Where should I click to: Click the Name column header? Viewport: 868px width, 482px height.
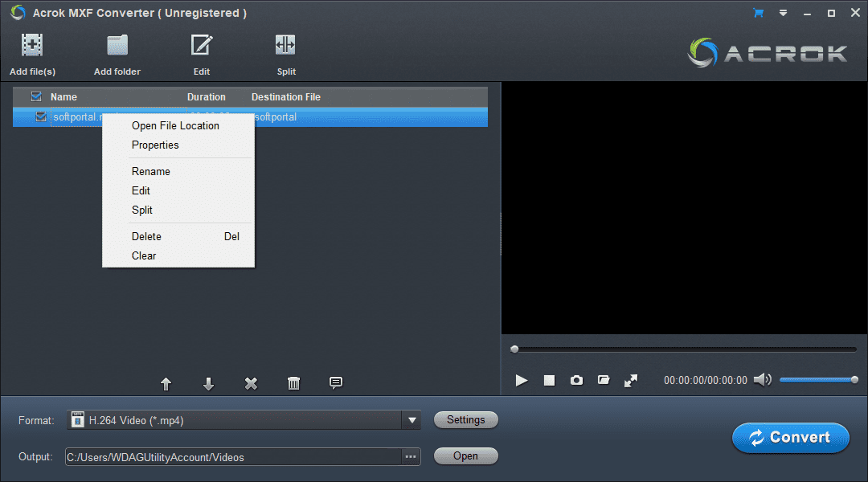pyautogui.click(x=63, y=97)
